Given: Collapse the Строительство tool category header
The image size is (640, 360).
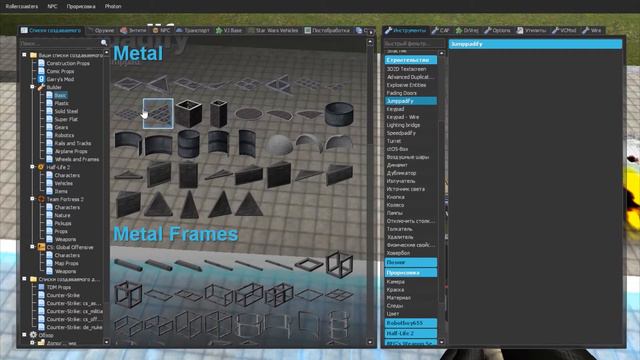Looking at the screenshot, I should 411,60.
